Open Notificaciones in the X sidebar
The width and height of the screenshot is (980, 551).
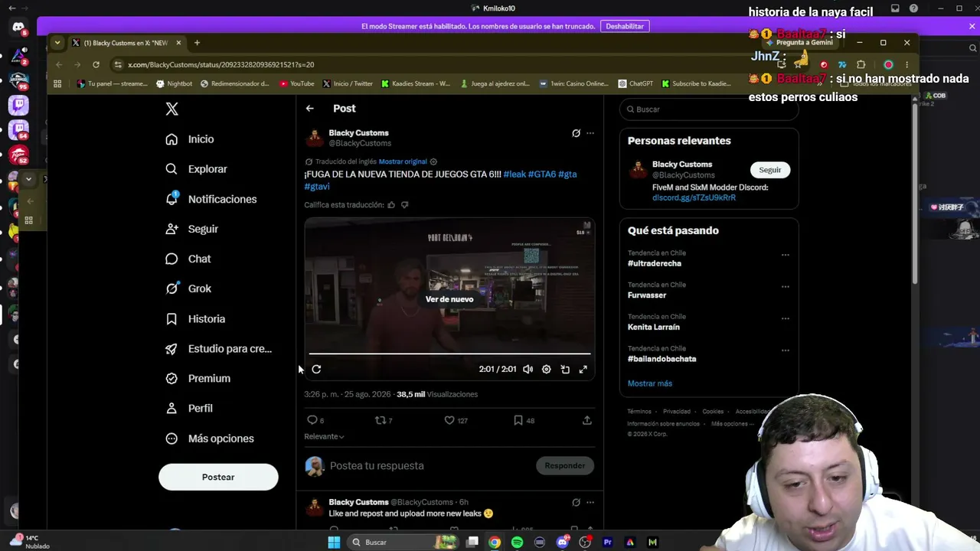(211, 199)
